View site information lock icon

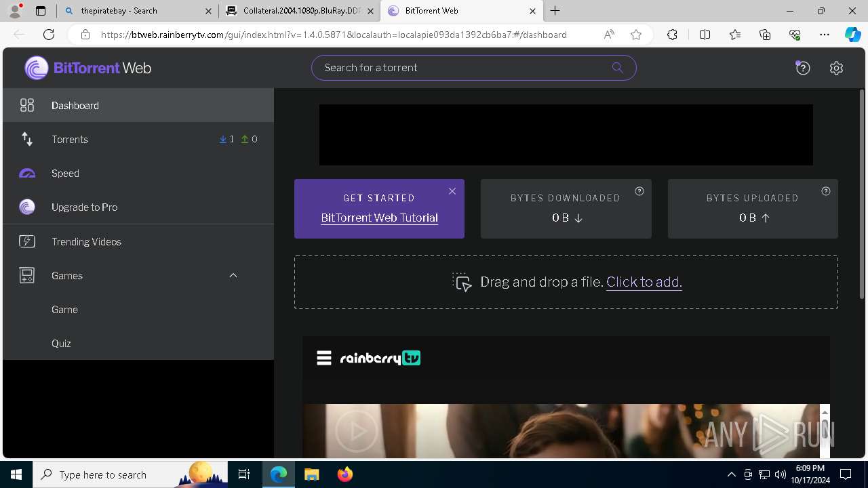coord(85,35)
